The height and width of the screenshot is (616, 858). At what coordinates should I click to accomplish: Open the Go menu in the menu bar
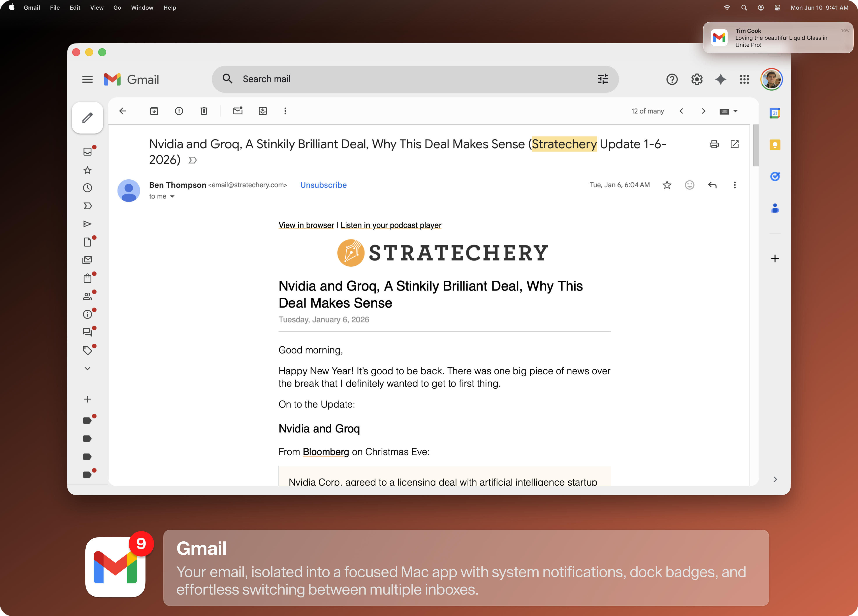pyautogui.click(x=117, y=8)
